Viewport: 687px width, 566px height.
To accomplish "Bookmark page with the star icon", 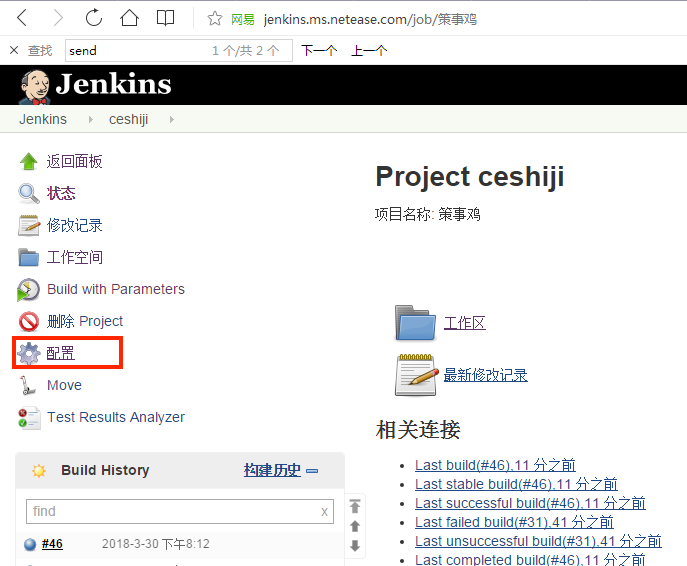I will click(x=215, y=18).
